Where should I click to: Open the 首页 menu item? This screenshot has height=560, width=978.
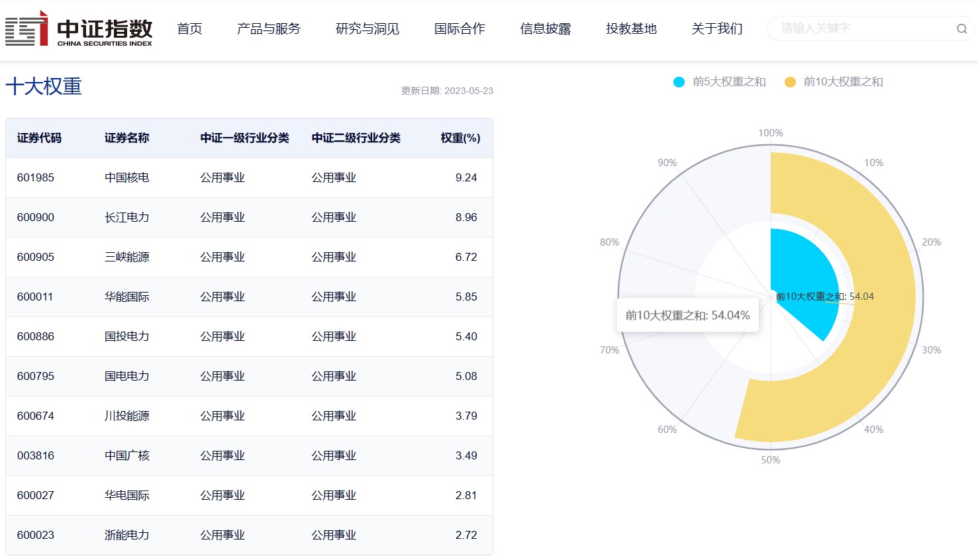(189, 28)
